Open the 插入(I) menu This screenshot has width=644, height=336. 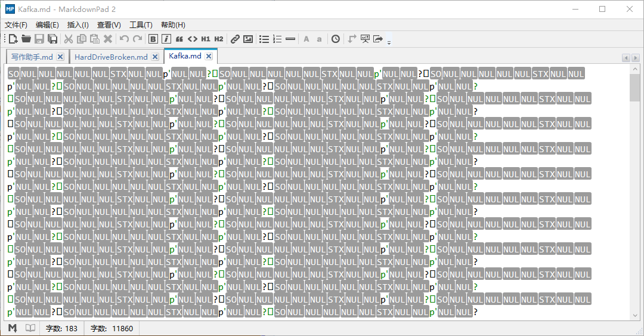click(x=78, y=25)
